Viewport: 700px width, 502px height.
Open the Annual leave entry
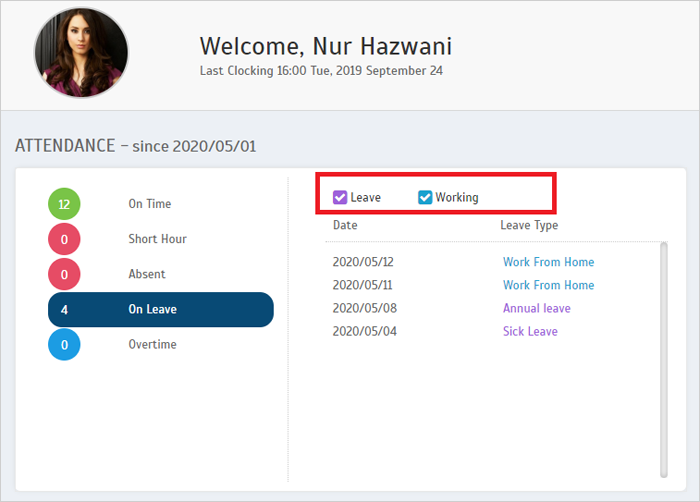pos(537,308)
